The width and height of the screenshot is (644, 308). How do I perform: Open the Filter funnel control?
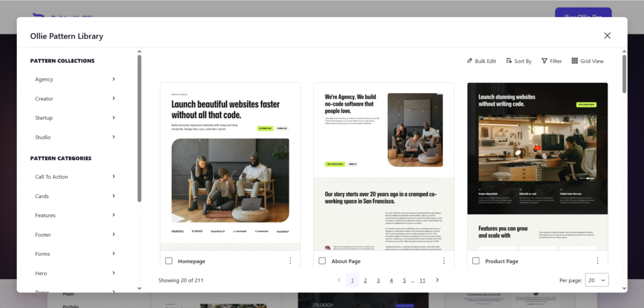552,61
